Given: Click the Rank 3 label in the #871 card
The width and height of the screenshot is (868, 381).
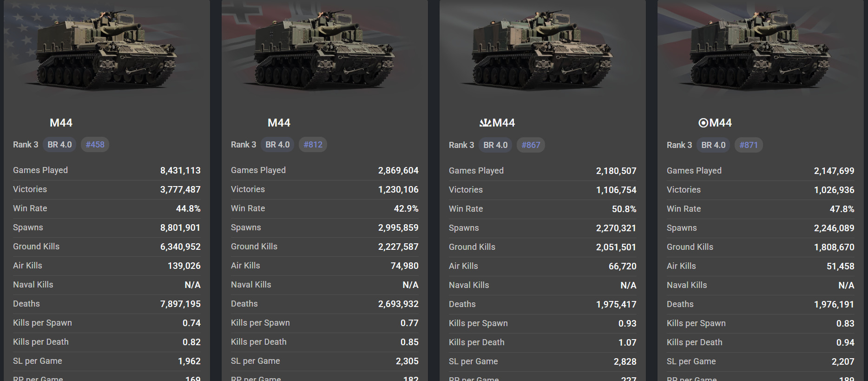Looking at the screenshot, I should [x=679, y=145].
